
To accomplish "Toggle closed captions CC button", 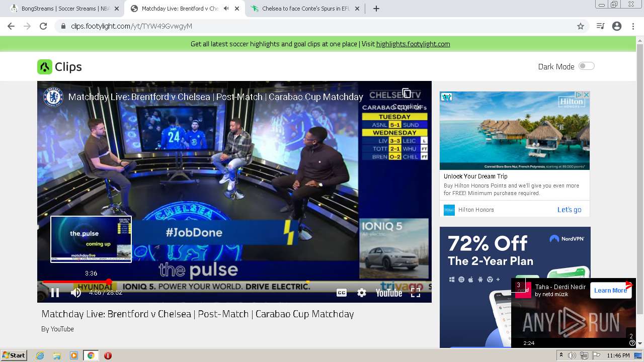I will 342,293.
